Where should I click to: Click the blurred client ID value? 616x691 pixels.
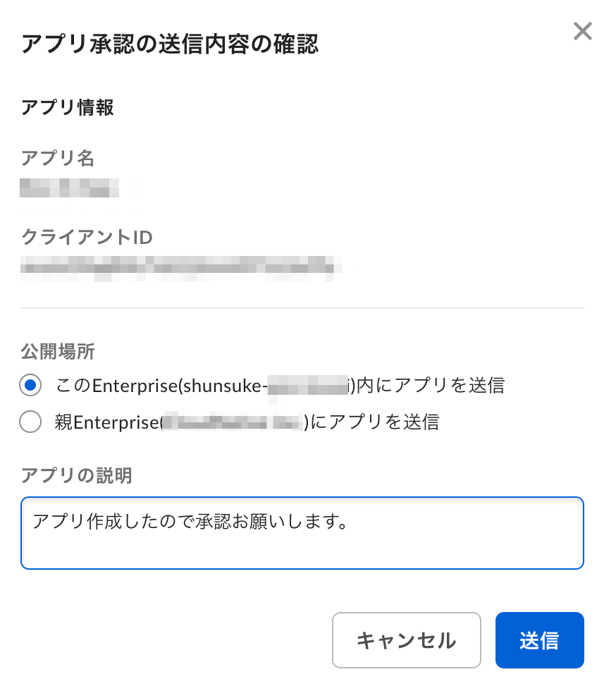(180, 267)
